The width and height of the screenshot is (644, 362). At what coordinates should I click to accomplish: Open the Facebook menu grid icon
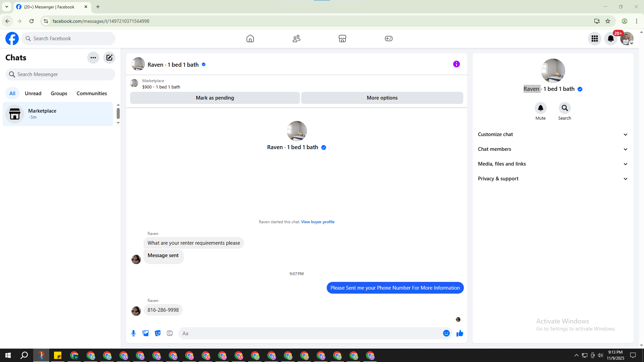pos(595,39)
